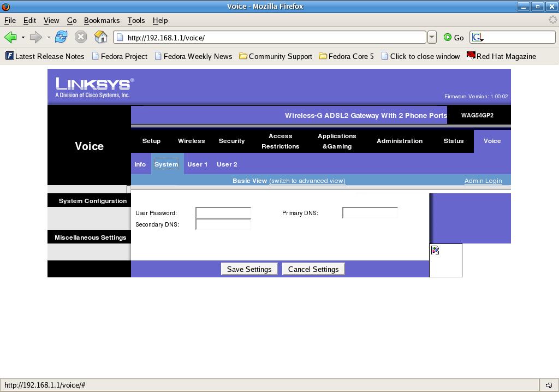Click the Forward arrow navigation icon

click(x=36, y=37)
